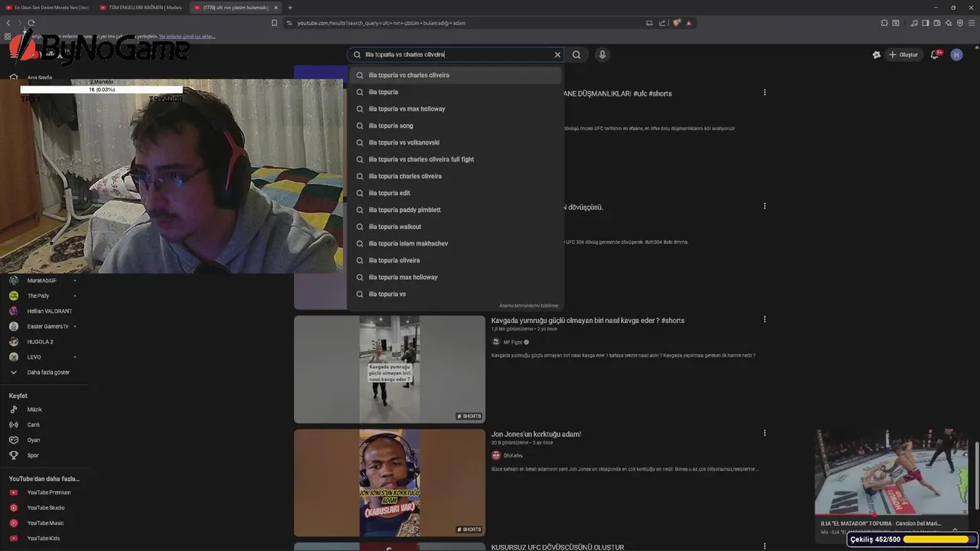980x551 pixels.
Task: Click the share page icon in address bar
Action: (662, 23)
